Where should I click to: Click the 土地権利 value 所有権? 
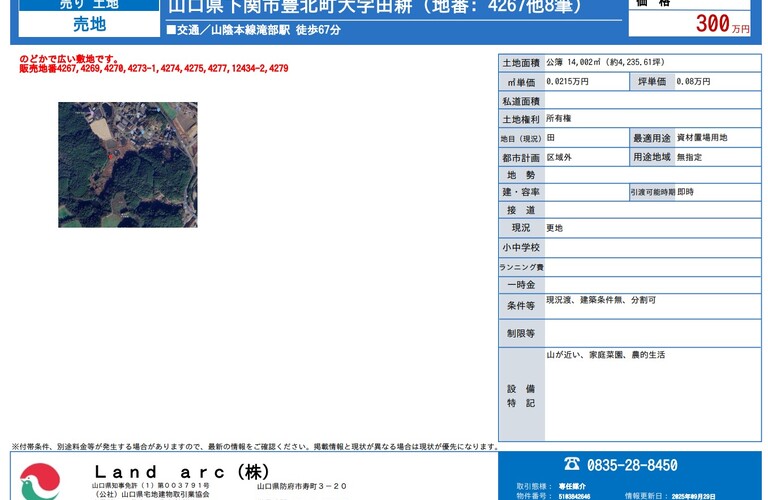click(x=558, y=119)
